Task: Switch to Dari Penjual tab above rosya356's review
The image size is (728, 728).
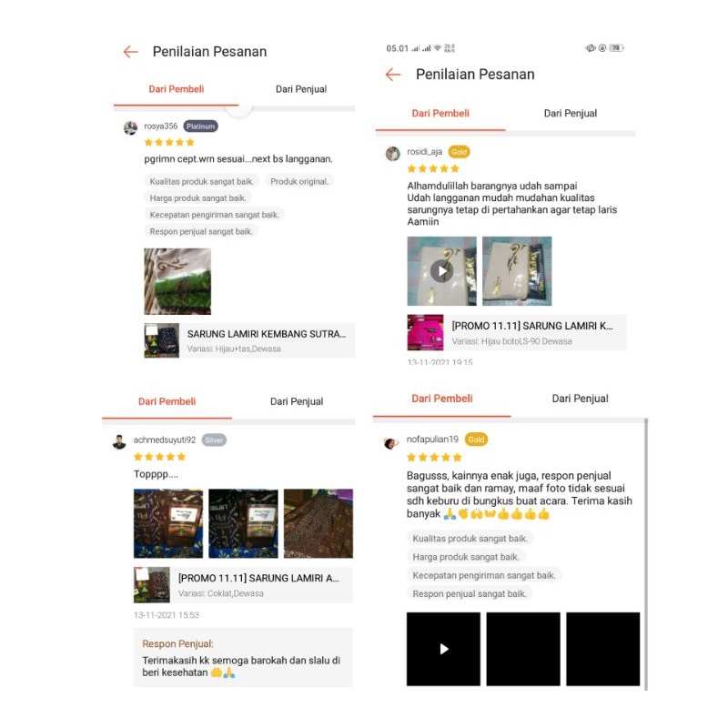Action: coord(301,89)
